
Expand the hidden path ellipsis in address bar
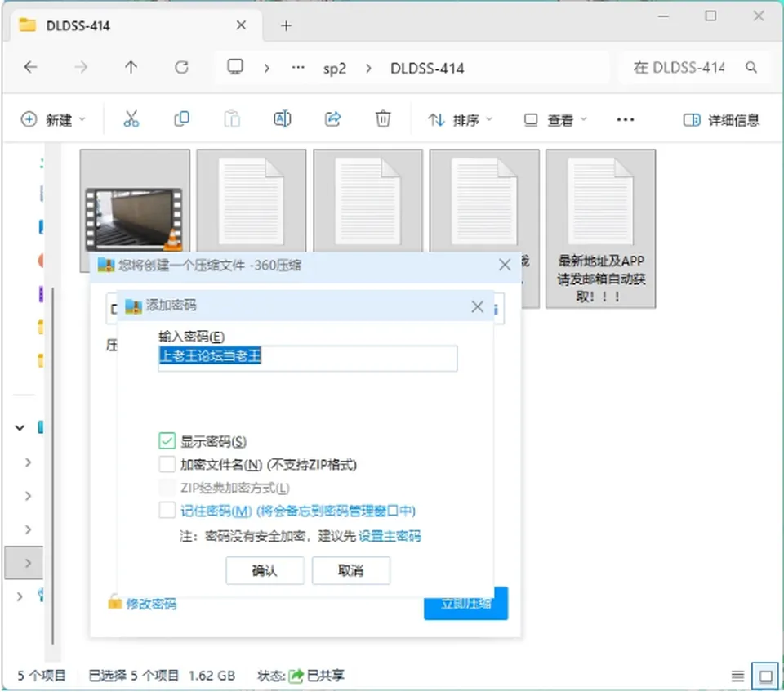(298, 67)
